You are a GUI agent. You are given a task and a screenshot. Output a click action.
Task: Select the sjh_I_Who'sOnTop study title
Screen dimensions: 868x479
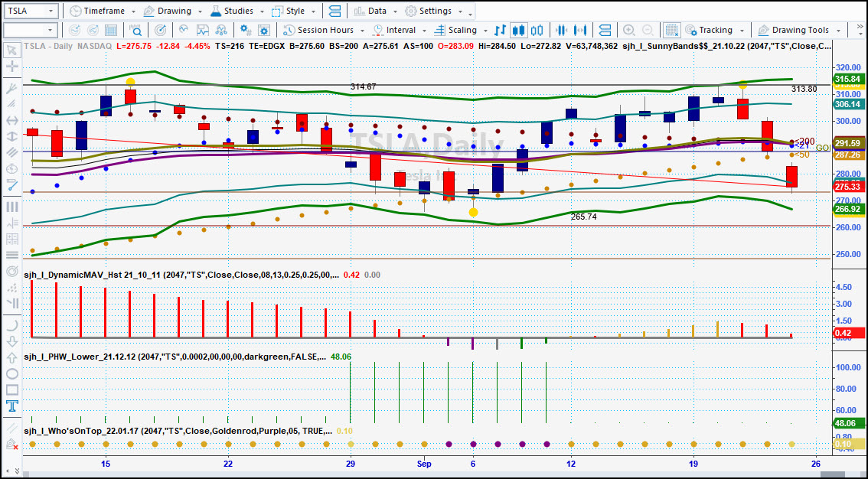178,430
